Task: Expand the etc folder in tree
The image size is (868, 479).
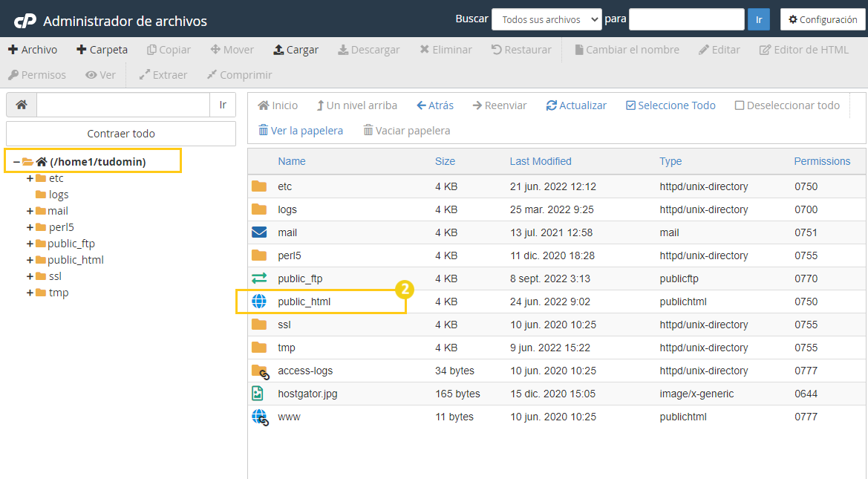Action: coord(30,178)
